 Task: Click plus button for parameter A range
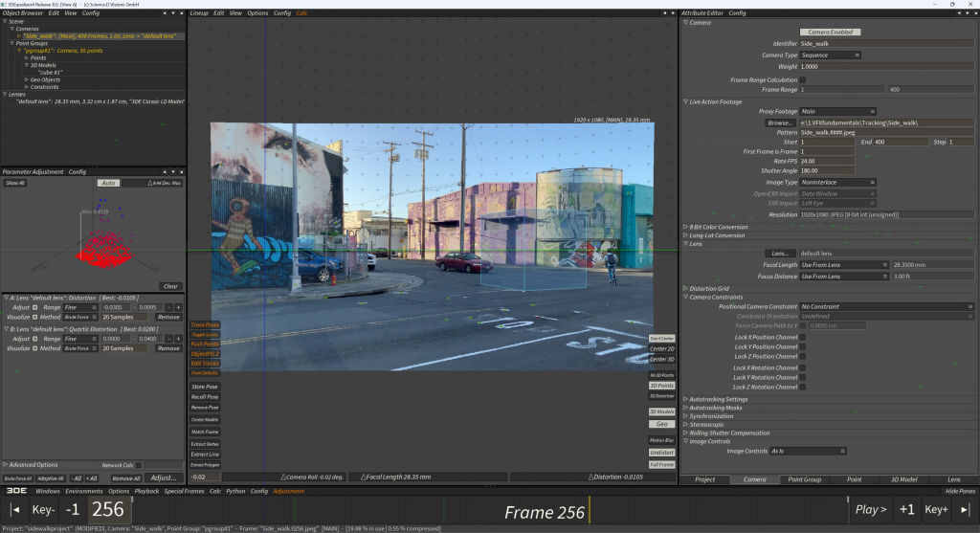tap(178, 307)
